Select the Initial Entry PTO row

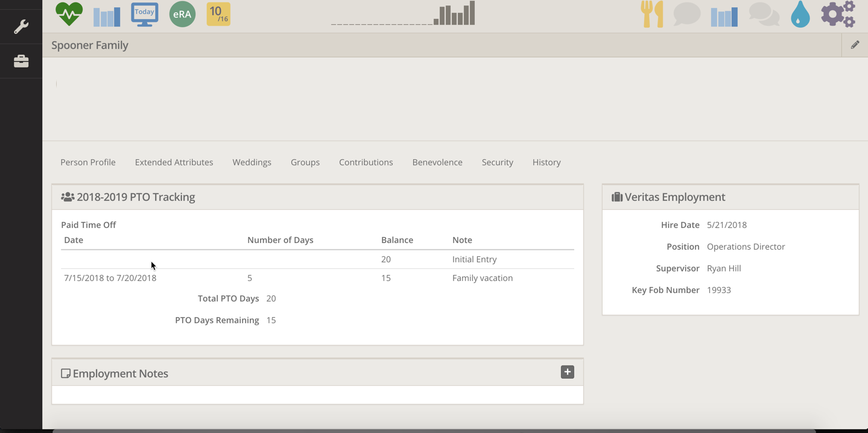tap(317, 259)
